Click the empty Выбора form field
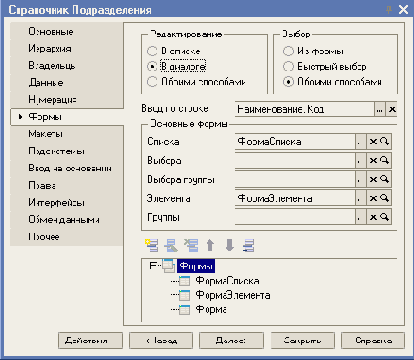 click(x=295, y=161)
